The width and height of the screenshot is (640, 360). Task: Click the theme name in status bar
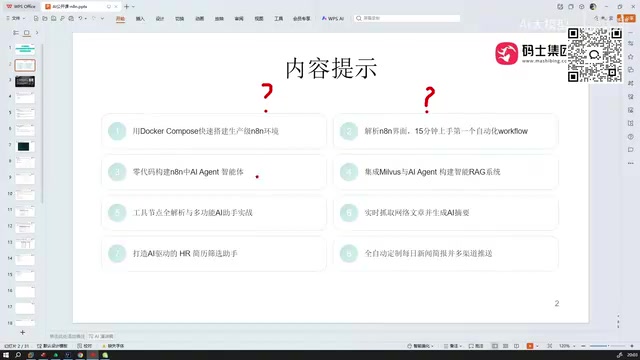pos(52,346)
